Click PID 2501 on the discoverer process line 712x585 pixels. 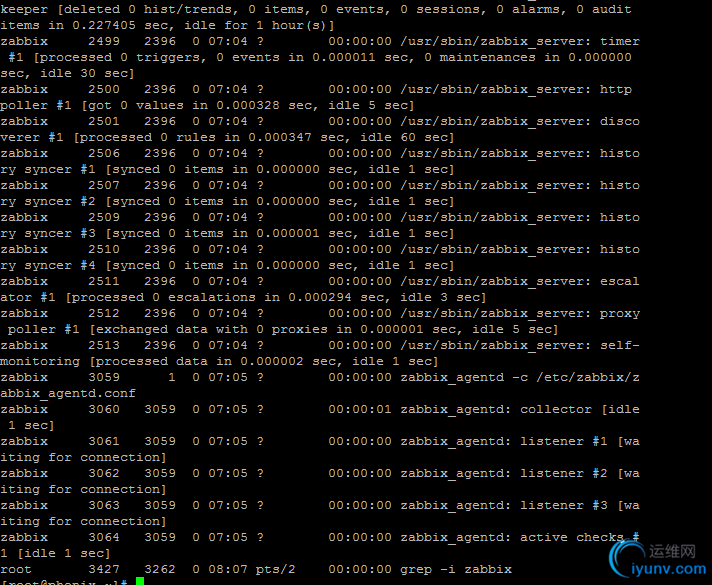click(104, 121)
